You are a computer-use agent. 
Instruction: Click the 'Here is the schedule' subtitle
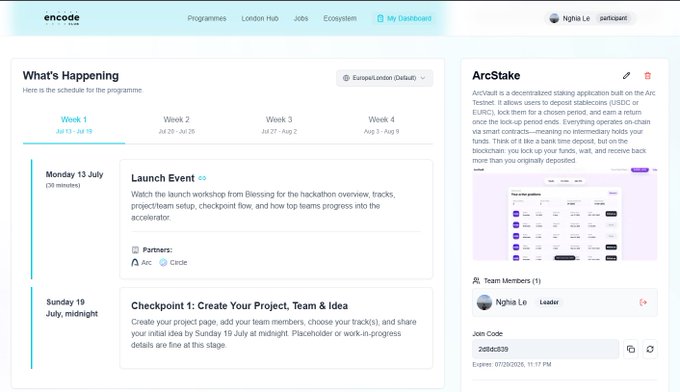82,90
